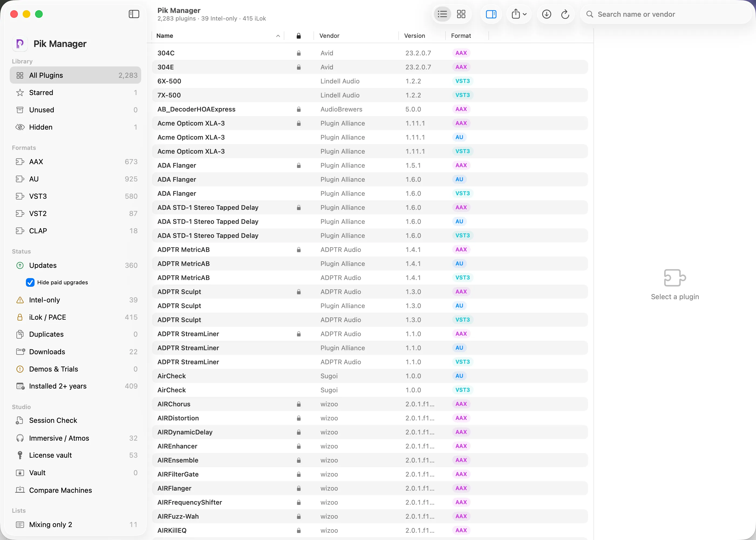Select the AIRKillEQ row
Image resolution: width=756 pixels, height=540 pixels.
point(370,530)
